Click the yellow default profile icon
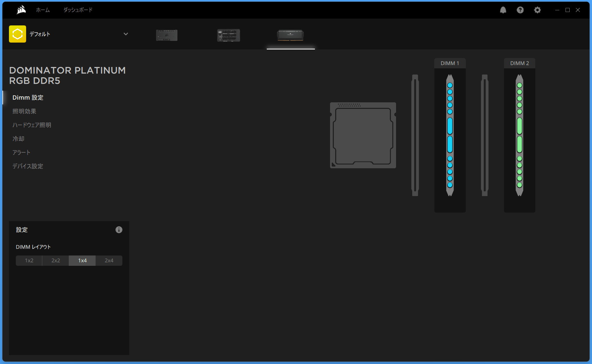 coord(18,34)
